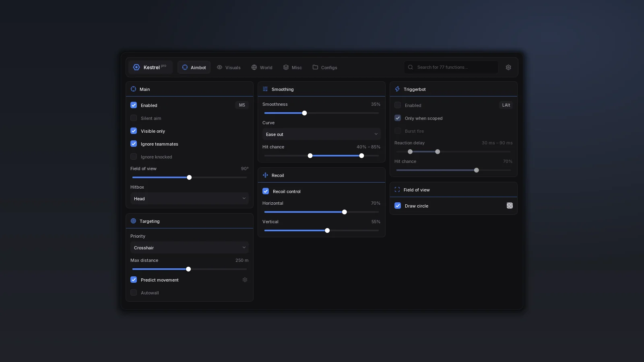Open the Hitbox dropdown showing Head
This screenshot has width=644, height=362.
[190, 198]
